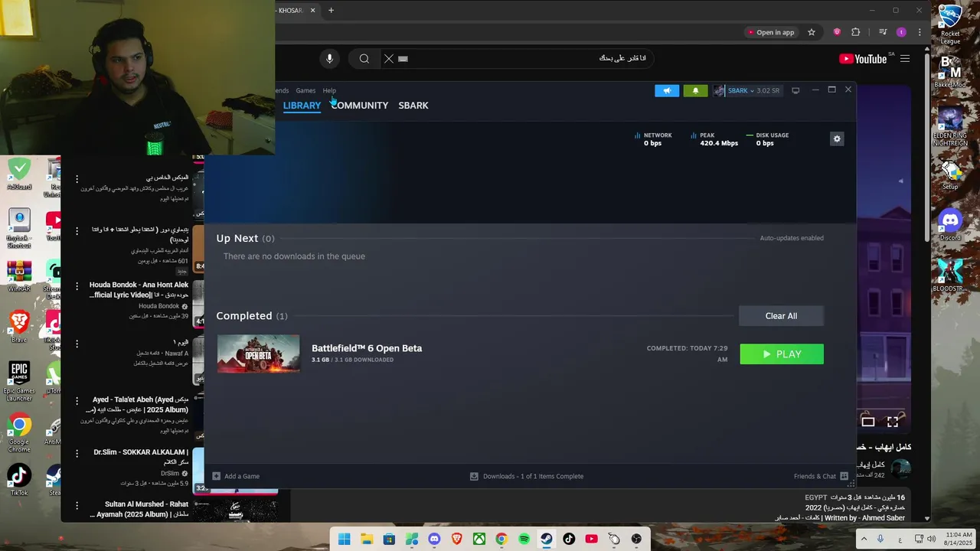Open YouTube hamburger guide menu

905,59
